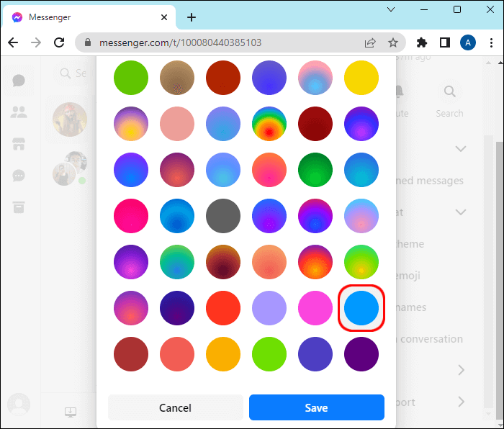Open Marketplace in Messenger sidebar

tap(19, 144)
